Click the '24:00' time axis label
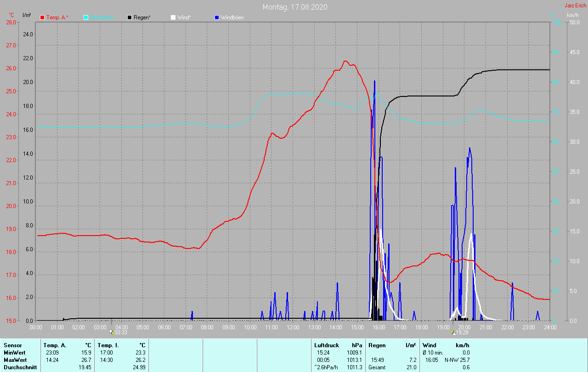The width and height of the screenshot is (588, 372). coord(550,327)
